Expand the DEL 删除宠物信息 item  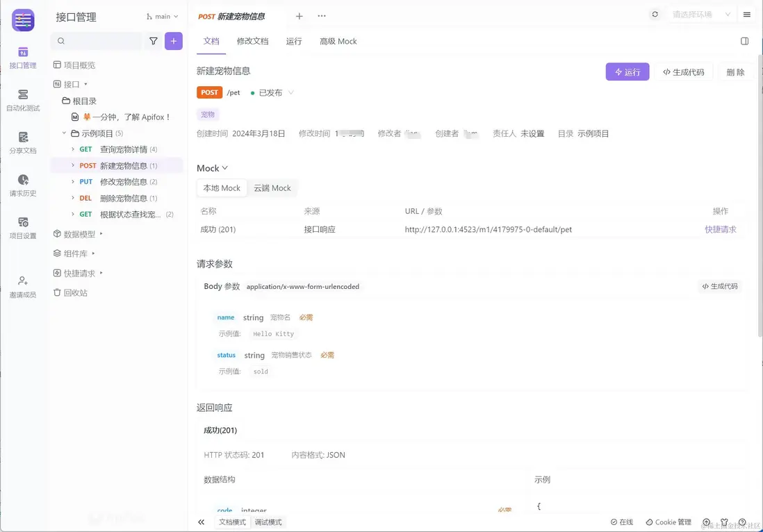point(72,199)
